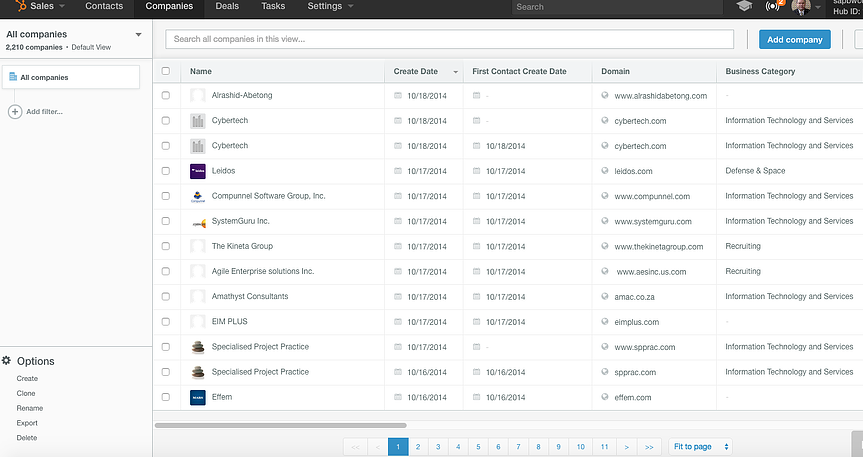Screen dimensions: 863x457
Task: Open the Settings menu dropdown
Action: coord(329,7)
